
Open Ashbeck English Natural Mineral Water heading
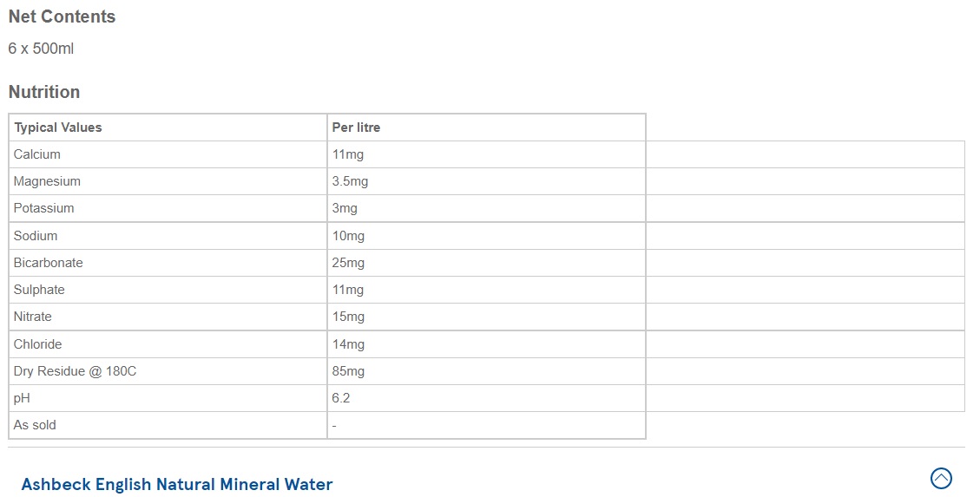[x=177, y=485]
